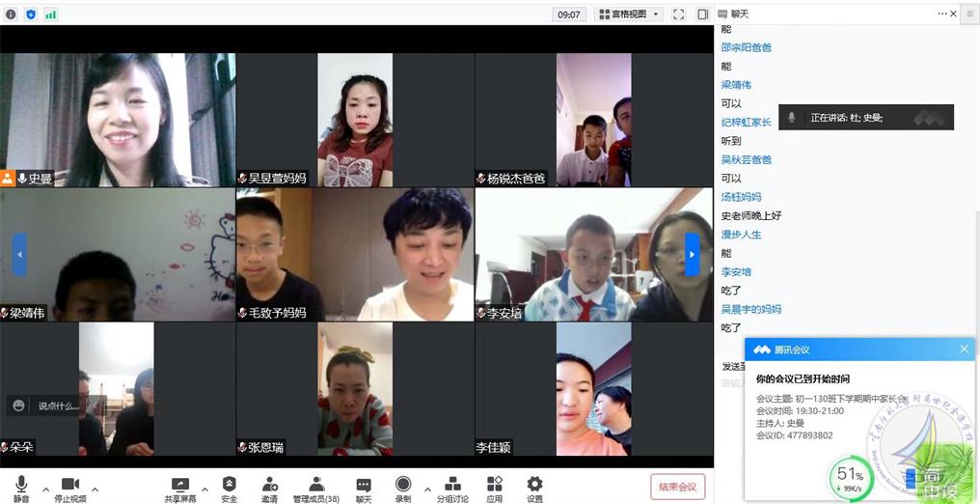Screen dimensions: 980x504
Task: Close the 聊天 chat panel
Action: tap(953, 14)
